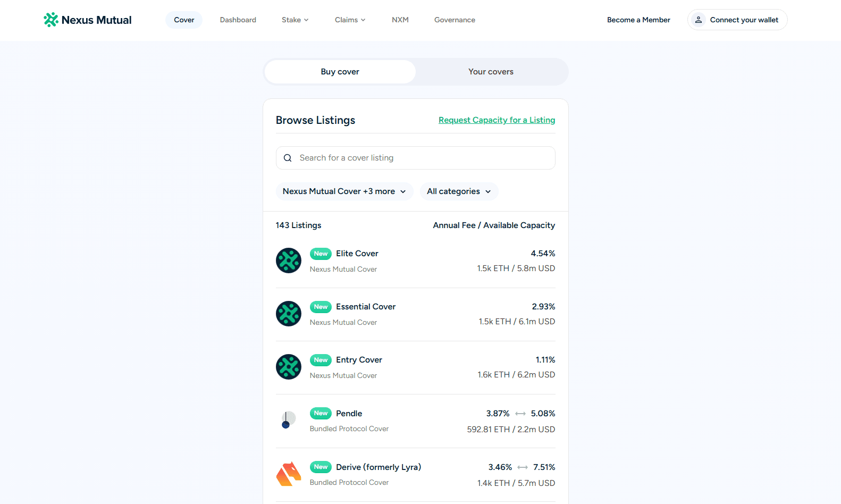Switch to the Buy cover tab
The image size is (841, 504).
pos(340,72)
